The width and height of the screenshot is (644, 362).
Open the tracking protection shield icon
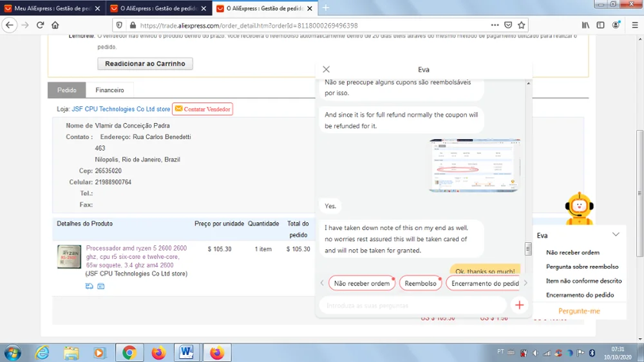tap(119, 25)
